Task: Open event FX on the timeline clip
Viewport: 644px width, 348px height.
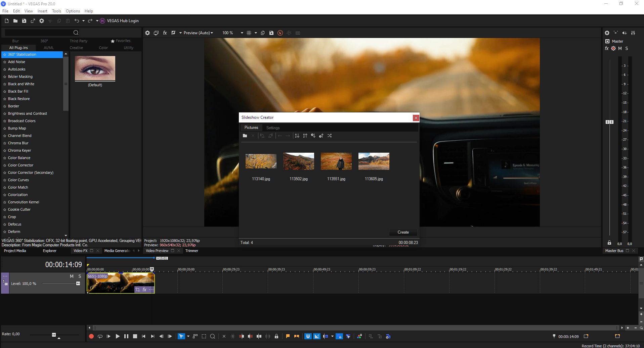Action: (144, 290)
